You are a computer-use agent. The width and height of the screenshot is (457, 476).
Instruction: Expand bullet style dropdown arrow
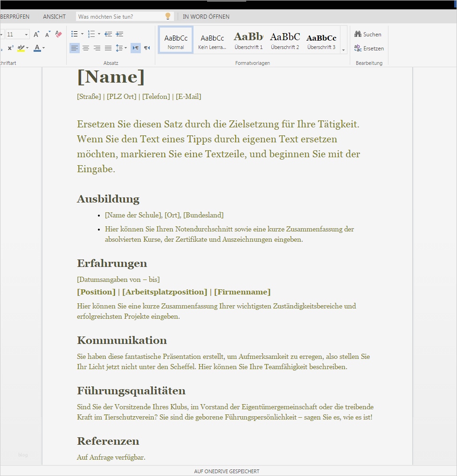pyautogui.click(x=82, y=34)
